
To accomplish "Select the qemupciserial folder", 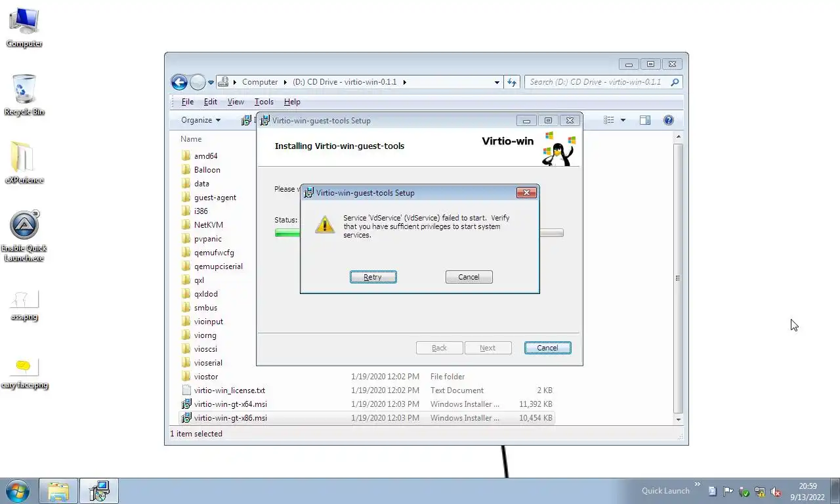I will coord(219,266).
